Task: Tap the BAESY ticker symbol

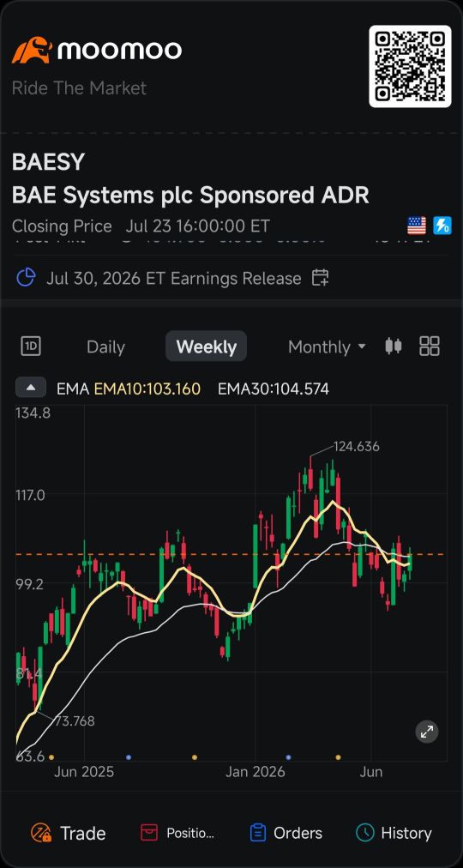Action: point(48,162)
